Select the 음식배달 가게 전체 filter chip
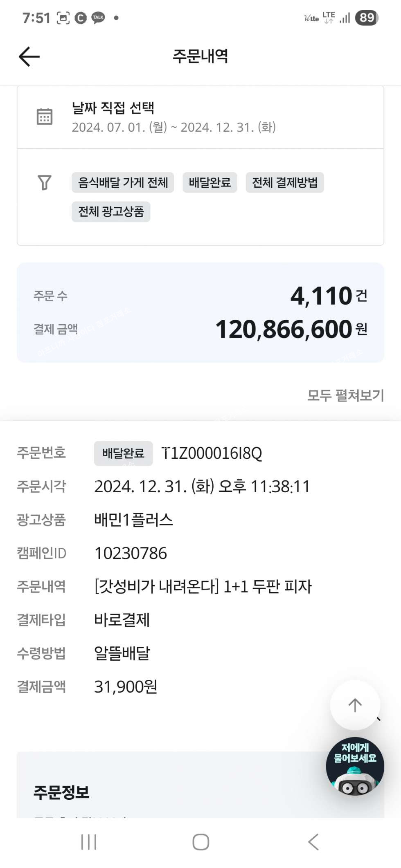Screen dimensions: 401x868 pyautogui.click(x=123, y=182)
